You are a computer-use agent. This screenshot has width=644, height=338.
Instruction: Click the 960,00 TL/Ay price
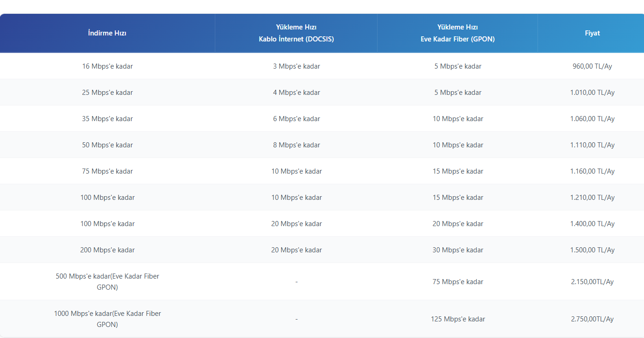[x=592, y=66]
